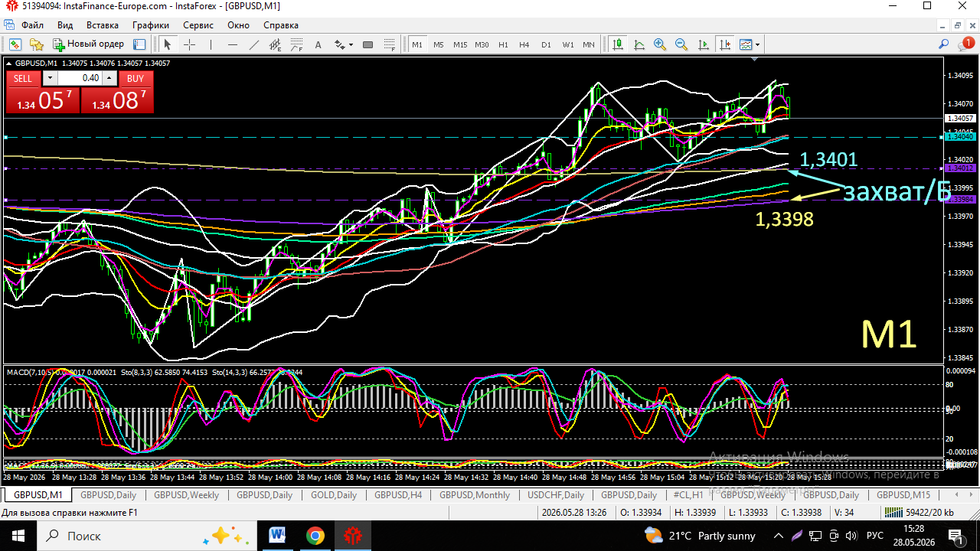Expand the chart templates dropdown

pyautogui.click(x=756, y=44)
